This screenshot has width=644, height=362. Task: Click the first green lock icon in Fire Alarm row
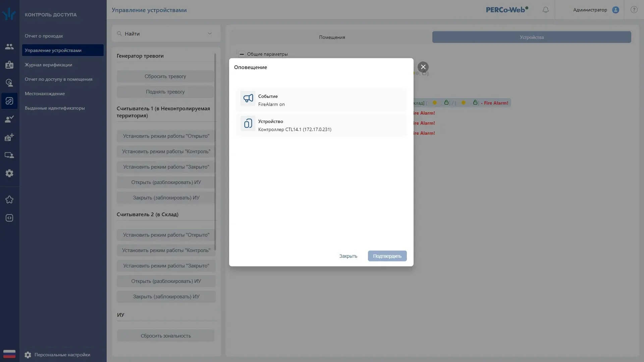tap(446, 103)
